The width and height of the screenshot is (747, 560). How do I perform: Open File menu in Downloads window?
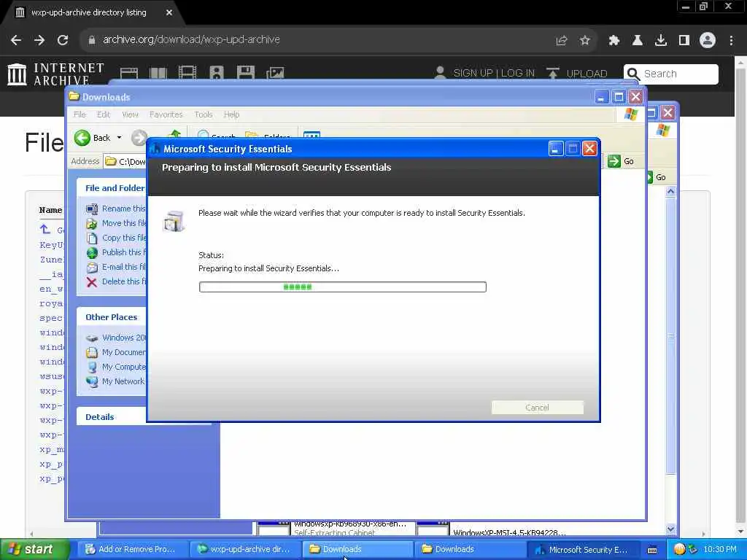(x=80, y=114)
